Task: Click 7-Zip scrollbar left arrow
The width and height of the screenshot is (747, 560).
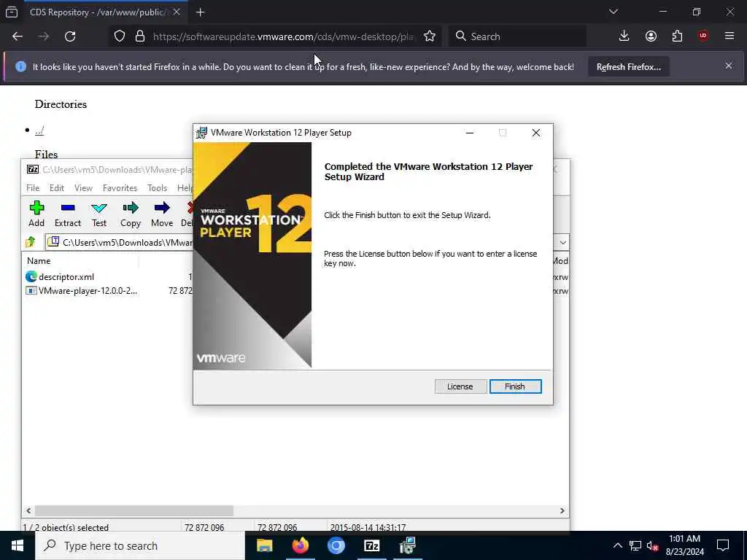Action: click(28, 510)
